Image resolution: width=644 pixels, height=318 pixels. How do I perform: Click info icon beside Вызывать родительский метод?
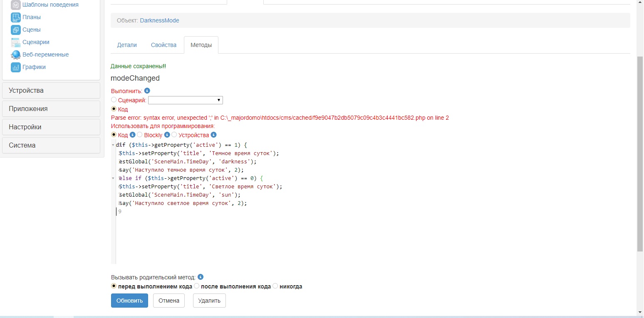click(201, 277)
